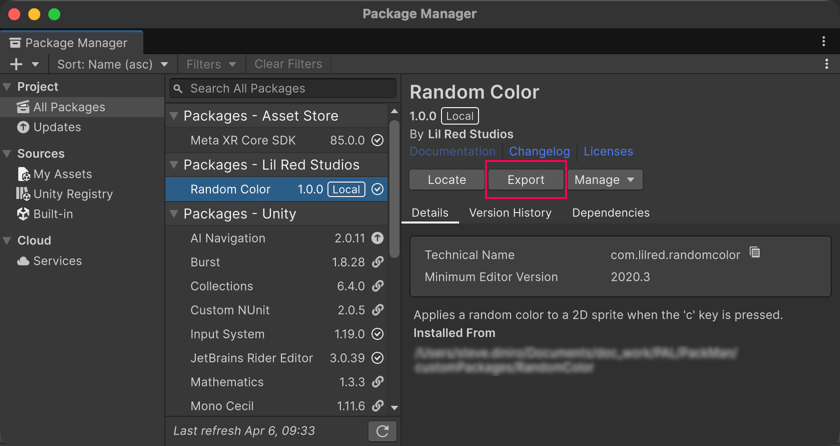Image resolution: width=840 pixels, height=446 pixels.
Task: Click the package list scrollbar thumb
Action: point(394,189)
